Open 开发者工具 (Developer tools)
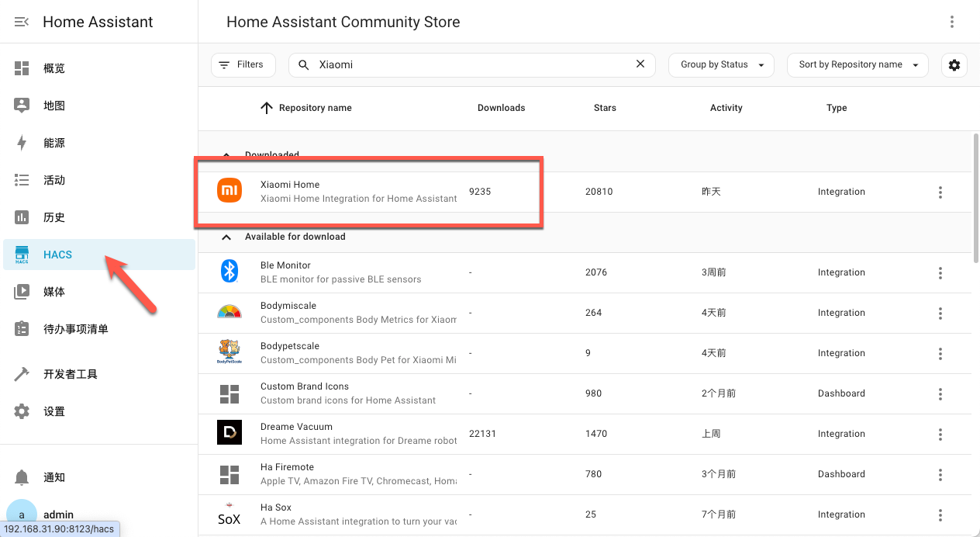 point(22,373)
